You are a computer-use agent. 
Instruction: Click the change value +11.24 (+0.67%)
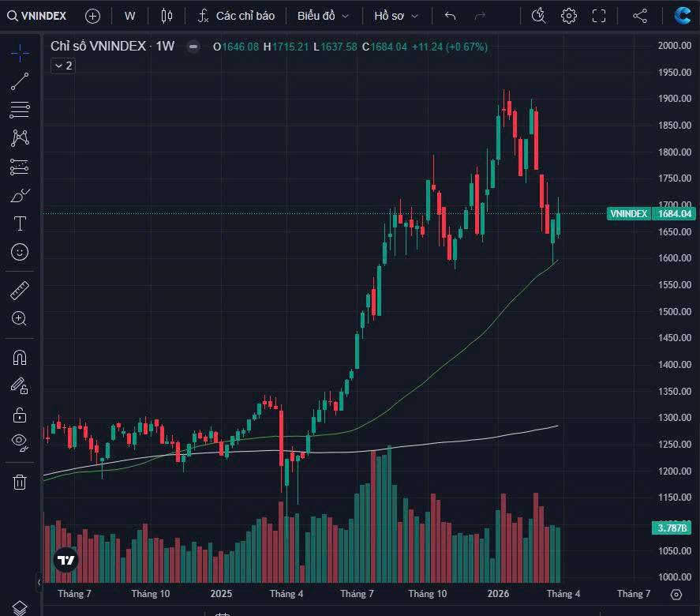(x=449, y=47)
